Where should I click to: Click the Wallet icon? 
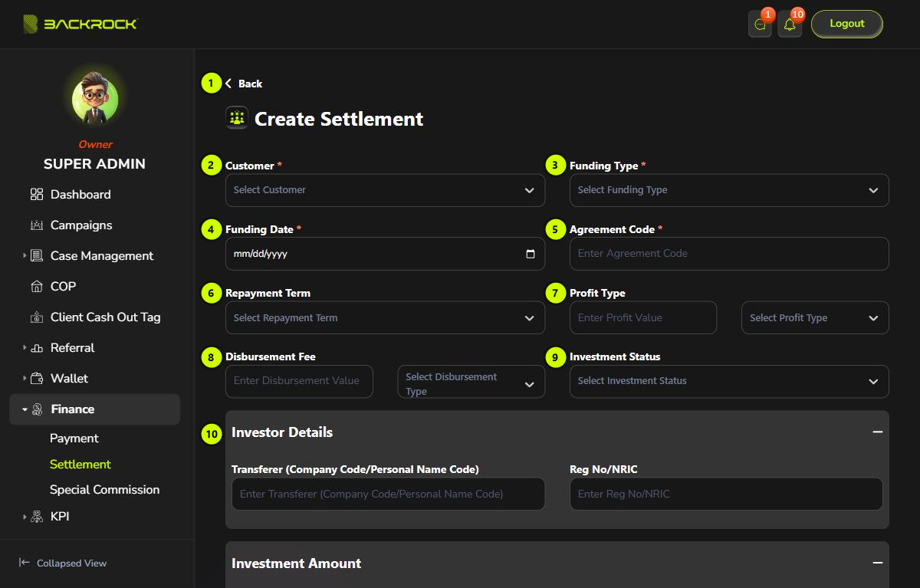tap(37, 379)
